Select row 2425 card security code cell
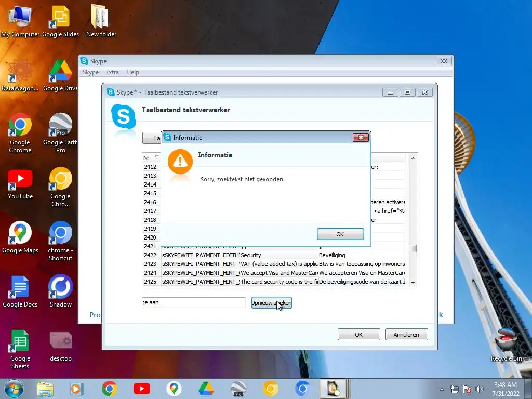Image resolution: width=532 pixels, height=399 pixels. pos(278,282)
